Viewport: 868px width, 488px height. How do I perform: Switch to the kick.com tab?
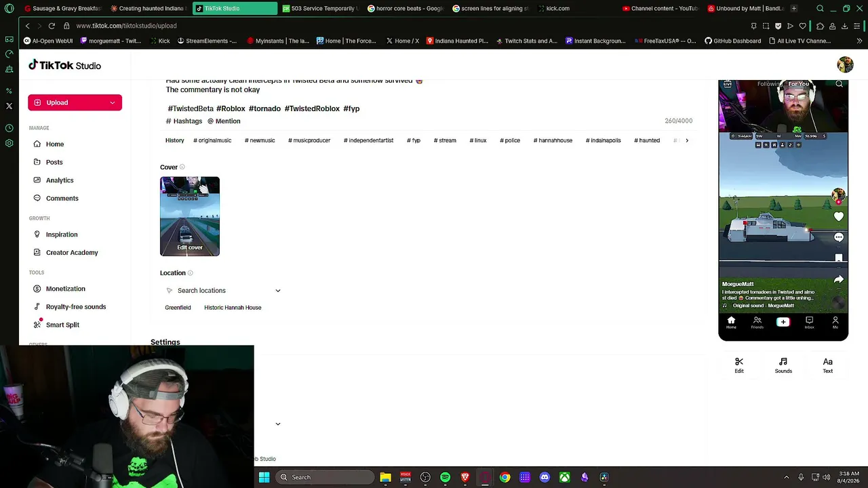pyautogui.click(x=557, y=8)
